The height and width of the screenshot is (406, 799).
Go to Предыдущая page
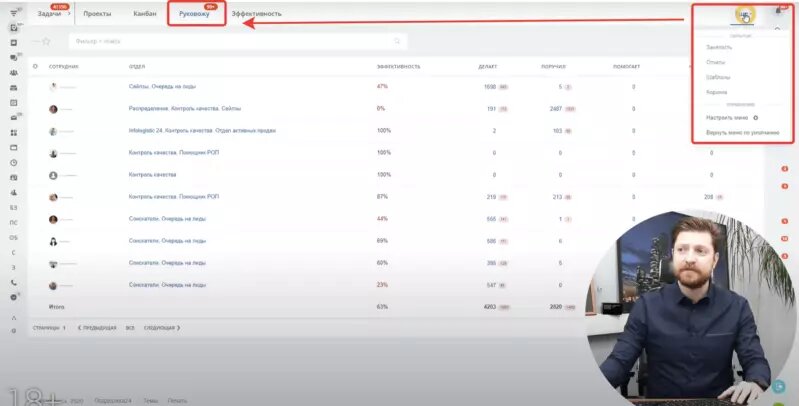pos(97,328)
